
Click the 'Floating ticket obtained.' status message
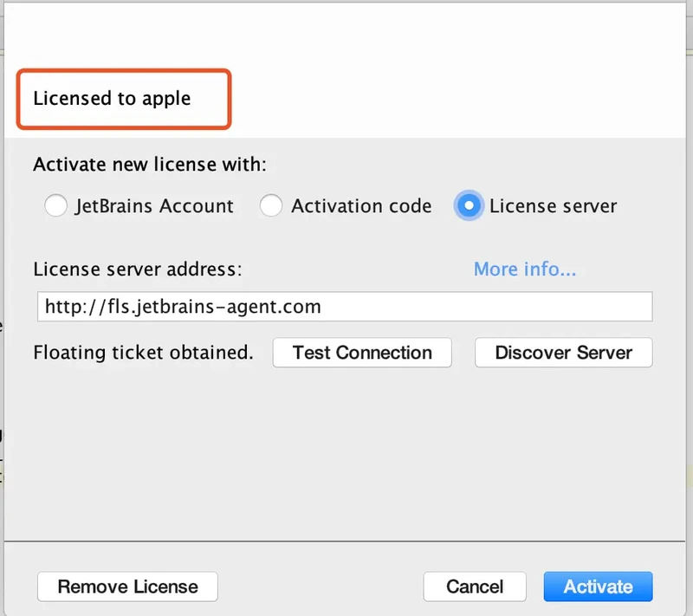(143, 353)
